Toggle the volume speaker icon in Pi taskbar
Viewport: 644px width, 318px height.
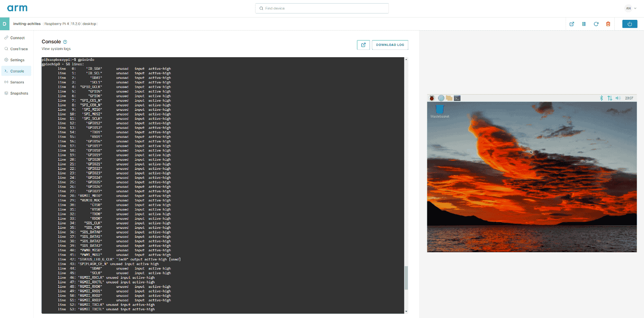[x=618, y=98]
